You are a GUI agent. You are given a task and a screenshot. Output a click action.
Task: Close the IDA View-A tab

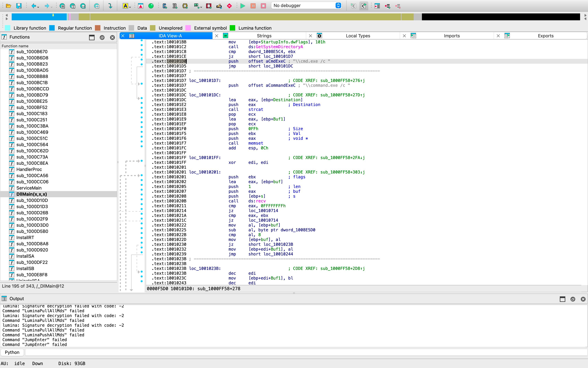pos(123,36)
